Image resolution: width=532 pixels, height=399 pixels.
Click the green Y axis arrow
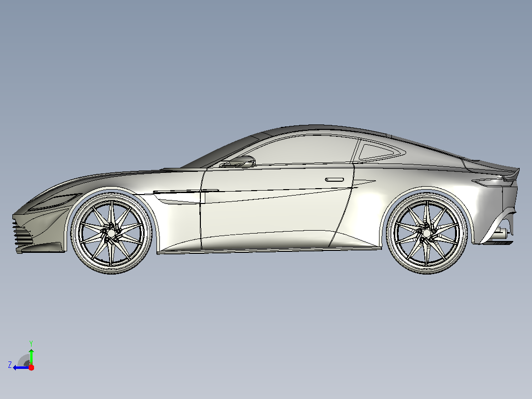click(x=31, y=356)
